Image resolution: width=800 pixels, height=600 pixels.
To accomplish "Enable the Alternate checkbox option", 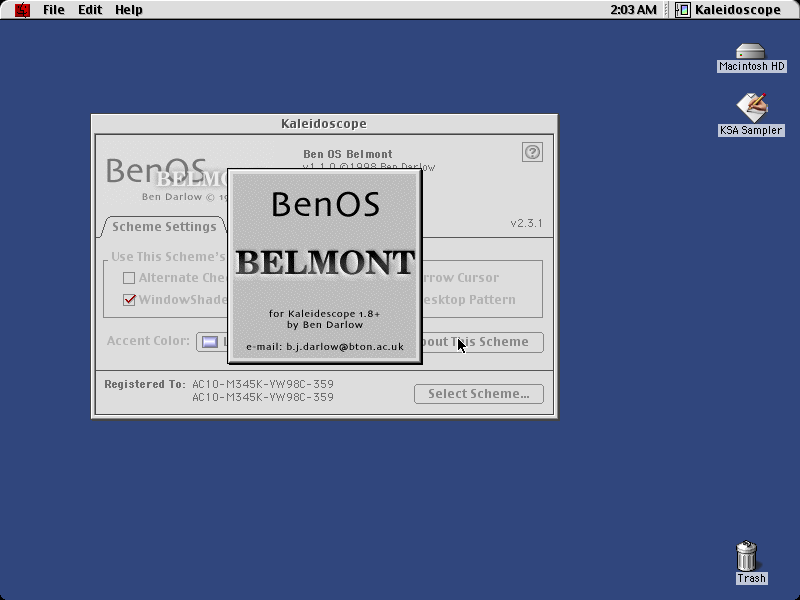I will (129, 278).
